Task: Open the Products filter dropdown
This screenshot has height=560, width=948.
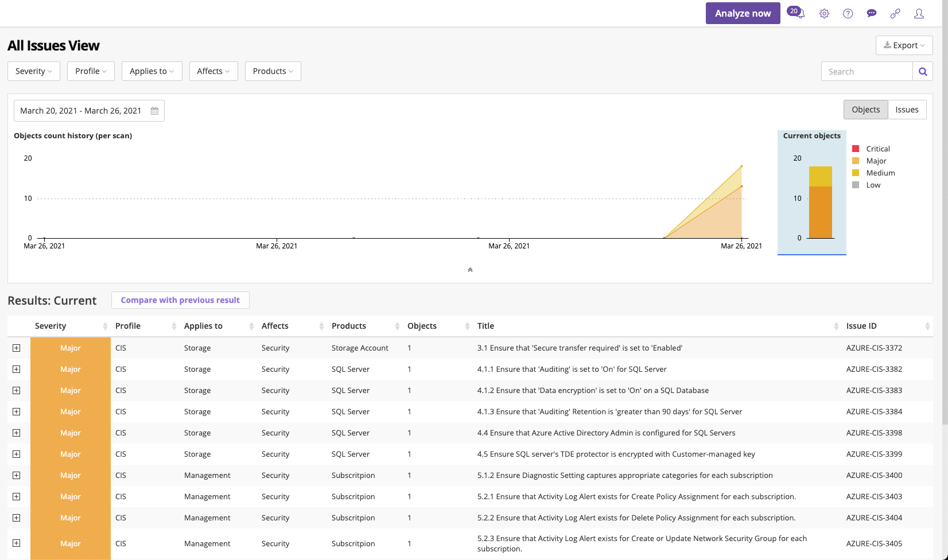Action: click(x=273, y=71)
